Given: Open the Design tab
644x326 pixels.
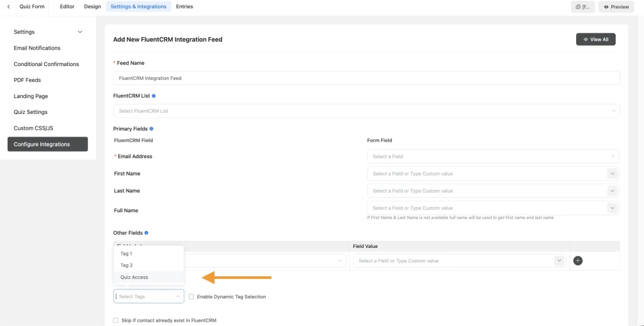Looking at the screenshot, I should [92, 6].
